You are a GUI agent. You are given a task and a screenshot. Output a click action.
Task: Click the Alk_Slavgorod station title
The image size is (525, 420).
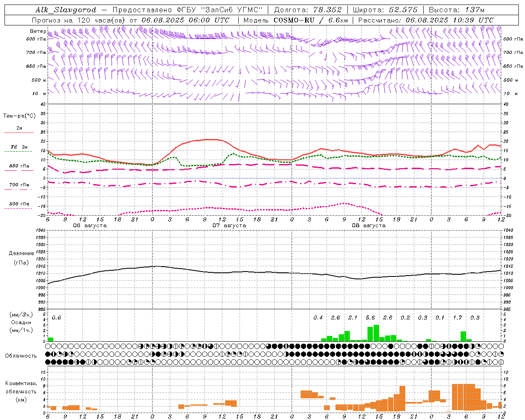[66, 10]
